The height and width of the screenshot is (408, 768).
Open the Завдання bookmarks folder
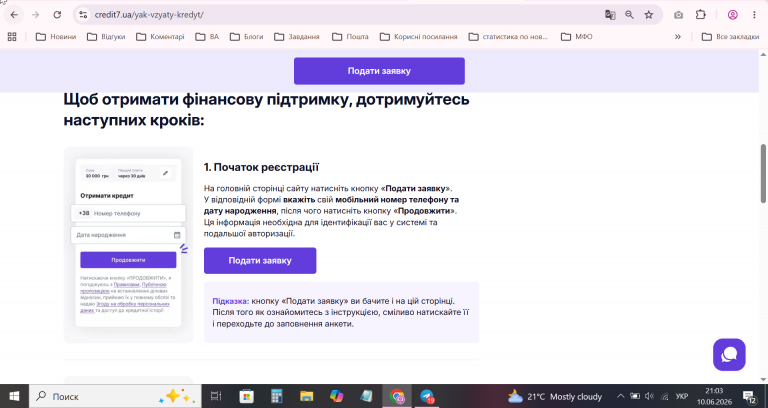297,37
